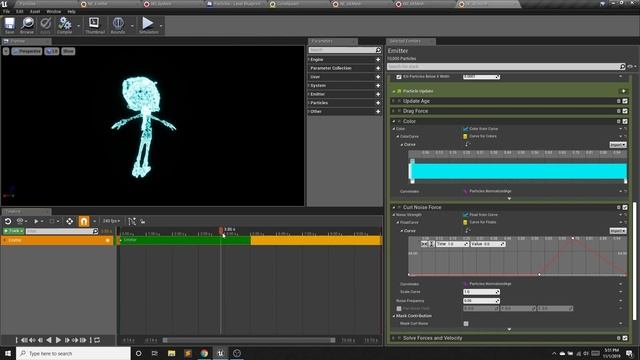This screenshot has width=640, height=360.
Task: Click the Simulation play icon
Action: (x=148, y=25)
